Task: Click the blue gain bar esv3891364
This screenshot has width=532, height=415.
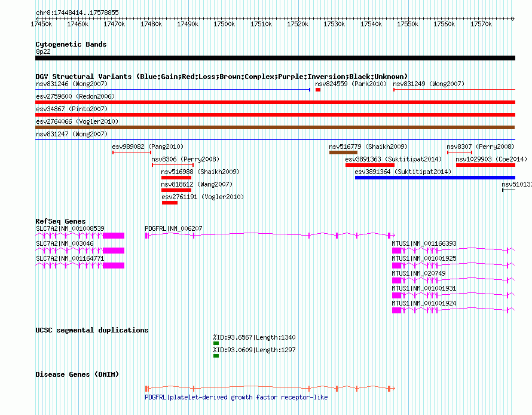Action: click(x=435, y=178)
